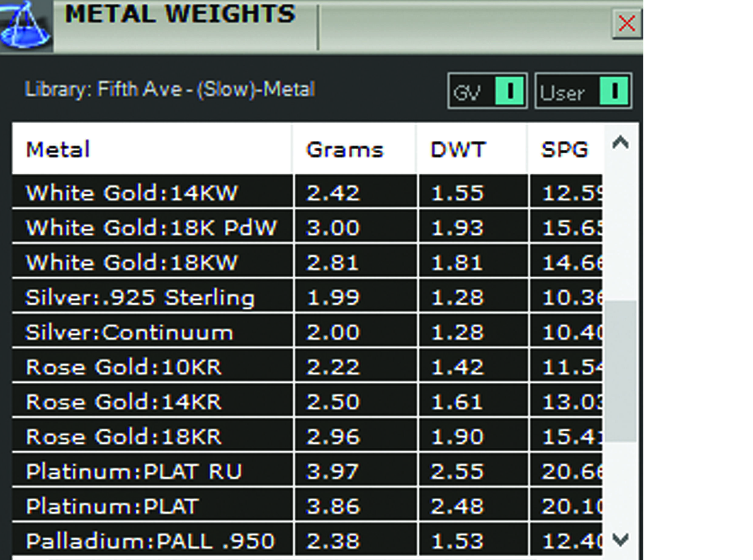Select the Rose Gold:14KR row
Viewport: 753px width, 560px height.
[124, 402]
